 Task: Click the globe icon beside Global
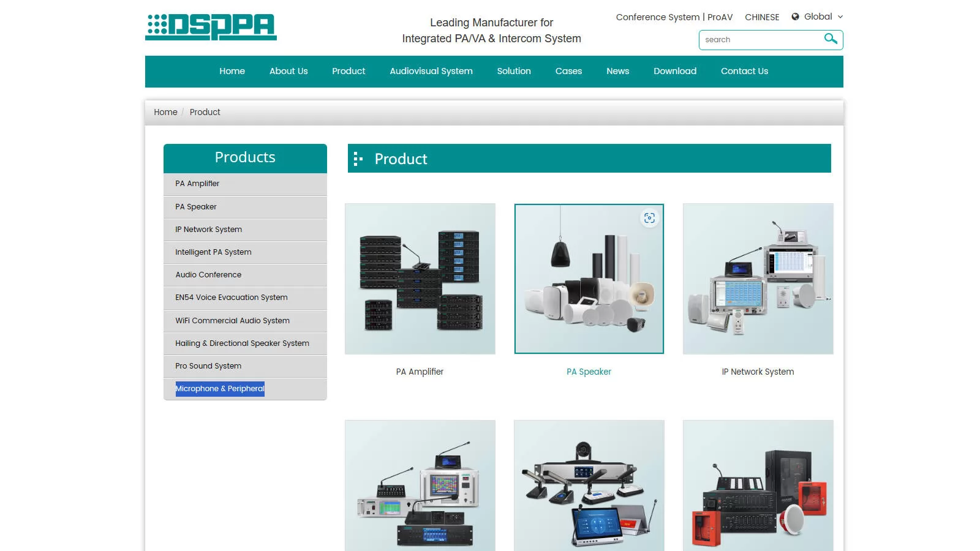(x=795, y=17)
